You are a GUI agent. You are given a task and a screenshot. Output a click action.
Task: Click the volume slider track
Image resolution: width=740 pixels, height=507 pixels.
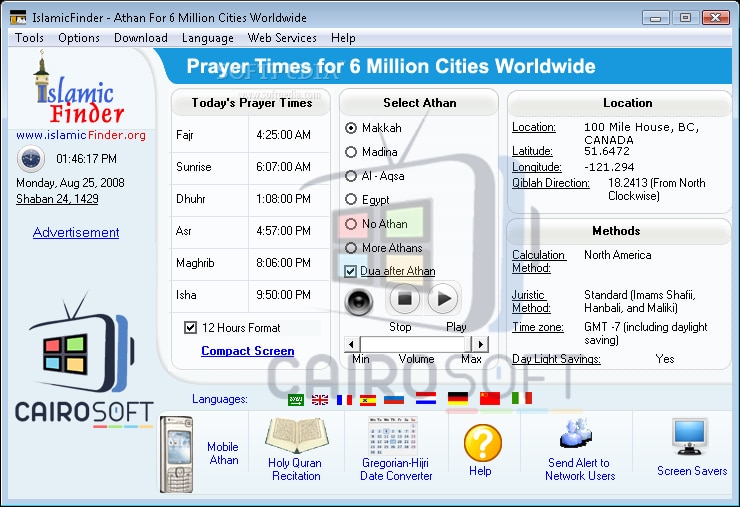click(416, 344)
